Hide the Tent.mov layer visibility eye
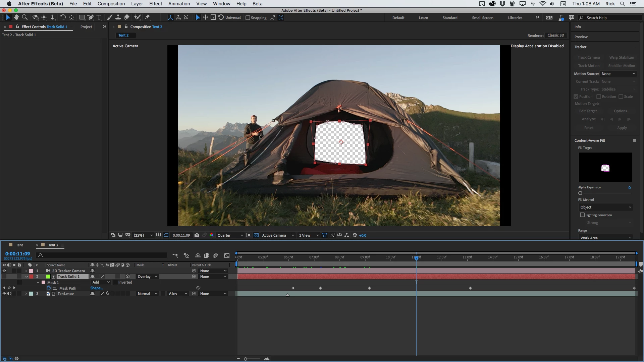Screen dimensions: 644x362 tap(4, 294)
